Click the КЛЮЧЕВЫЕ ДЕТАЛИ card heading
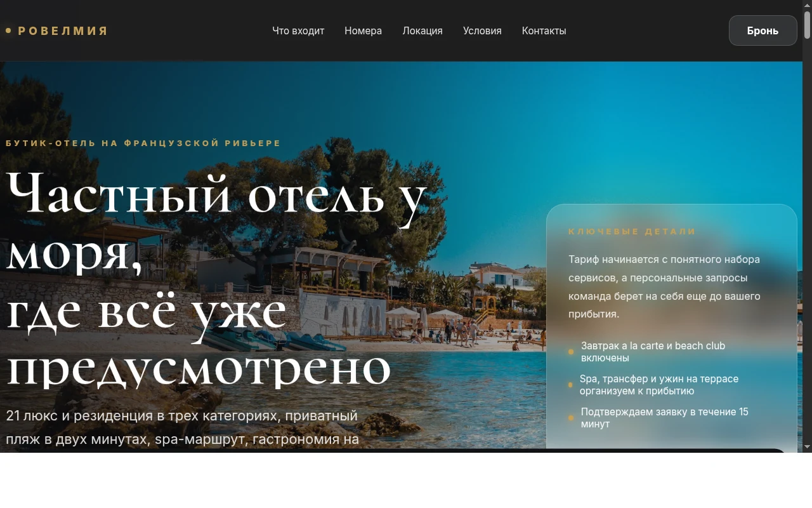The height and width of the screenshot is (508, 812). point(632,232)
